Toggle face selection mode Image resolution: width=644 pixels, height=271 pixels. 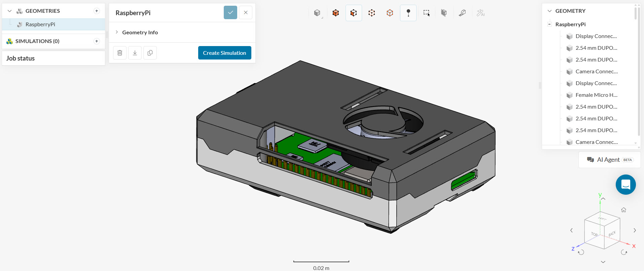pyautogui.click(x=354, y=13)
